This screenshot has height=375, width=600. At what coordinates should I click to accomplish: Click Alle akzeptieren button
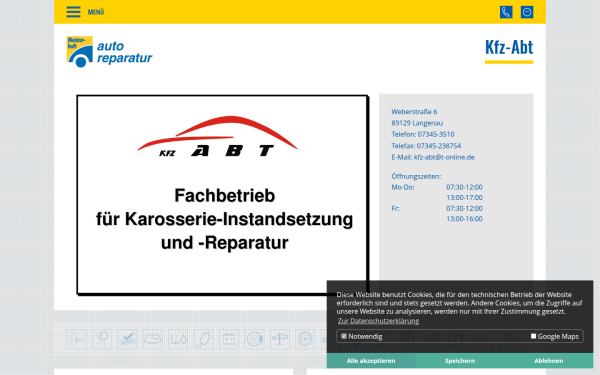pyautogui.click(x=371, y=361)
